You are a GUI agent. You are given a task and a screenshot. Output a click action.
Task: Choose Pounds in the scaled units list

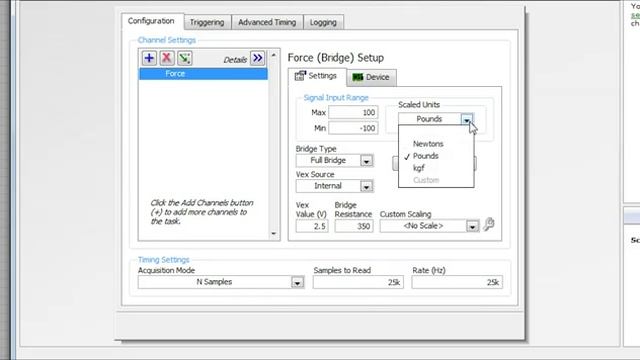pos(425,156)
